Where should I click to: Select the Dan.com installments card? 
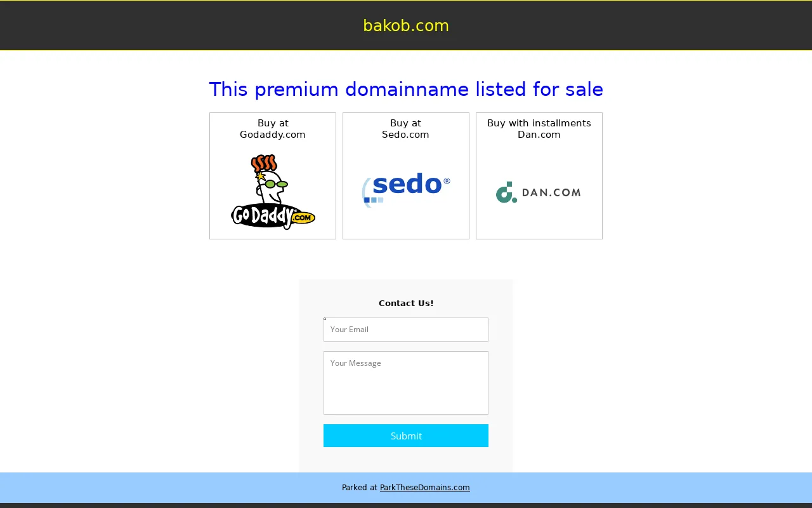tap(539, 176)
